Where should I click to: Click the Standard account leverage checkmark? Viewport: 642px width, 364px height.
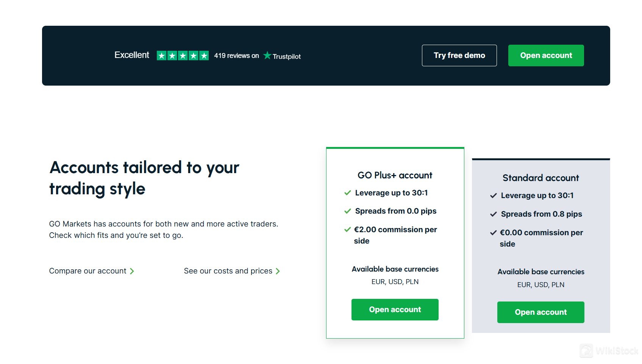[493, 195]
